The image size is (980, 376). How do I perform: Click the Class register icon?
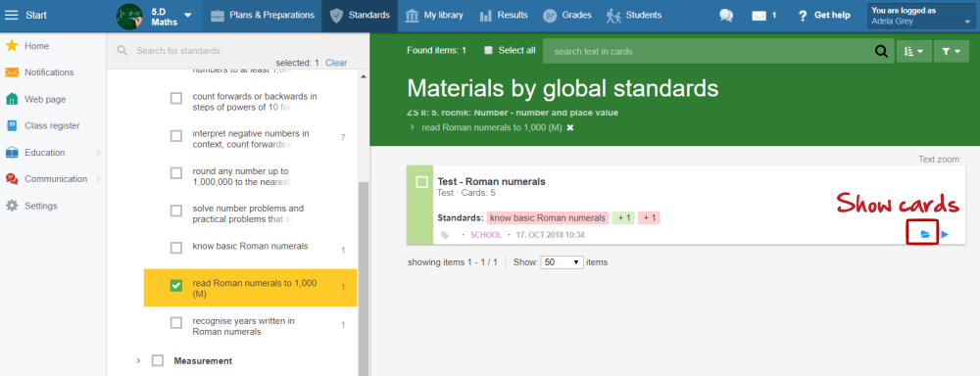[12, 125]
